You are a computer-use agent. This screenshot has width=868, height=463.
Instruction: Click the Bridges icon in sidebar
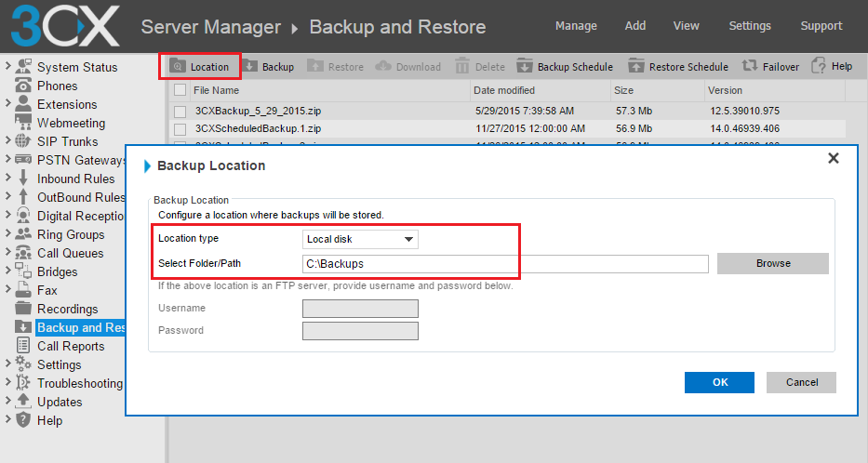(23, 271)
